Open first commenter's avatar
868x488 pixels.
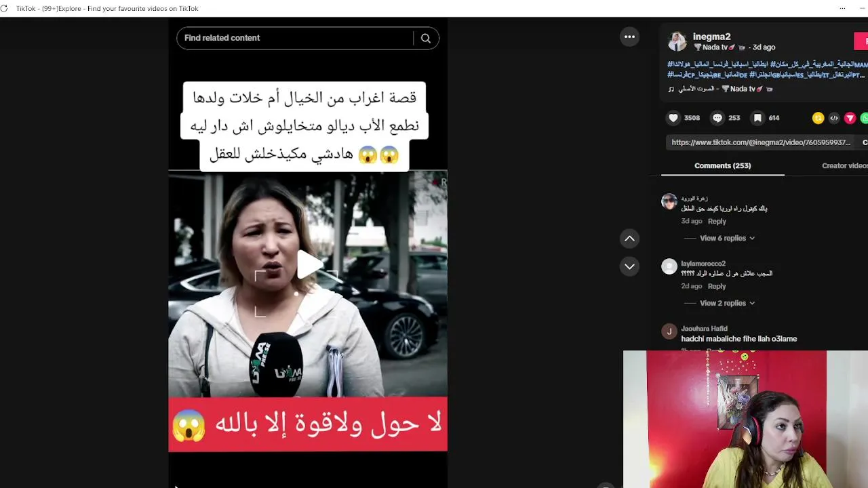click(669, 201)
